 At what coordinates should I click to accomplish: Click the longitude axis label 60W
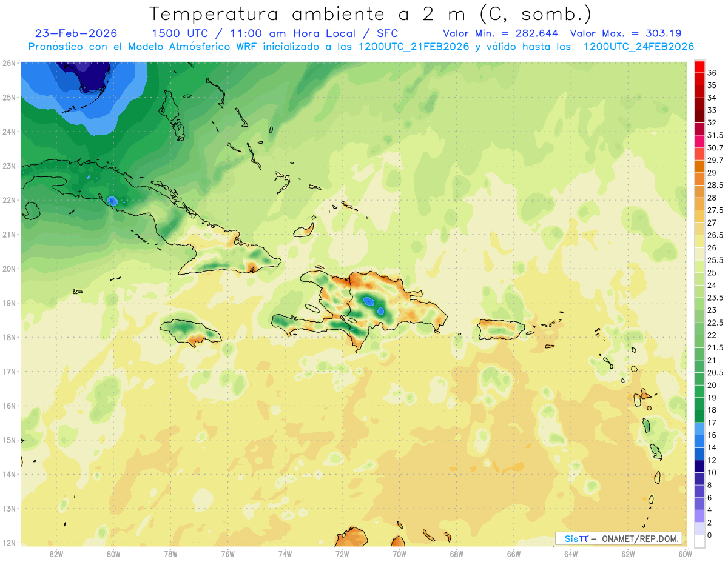686,554
